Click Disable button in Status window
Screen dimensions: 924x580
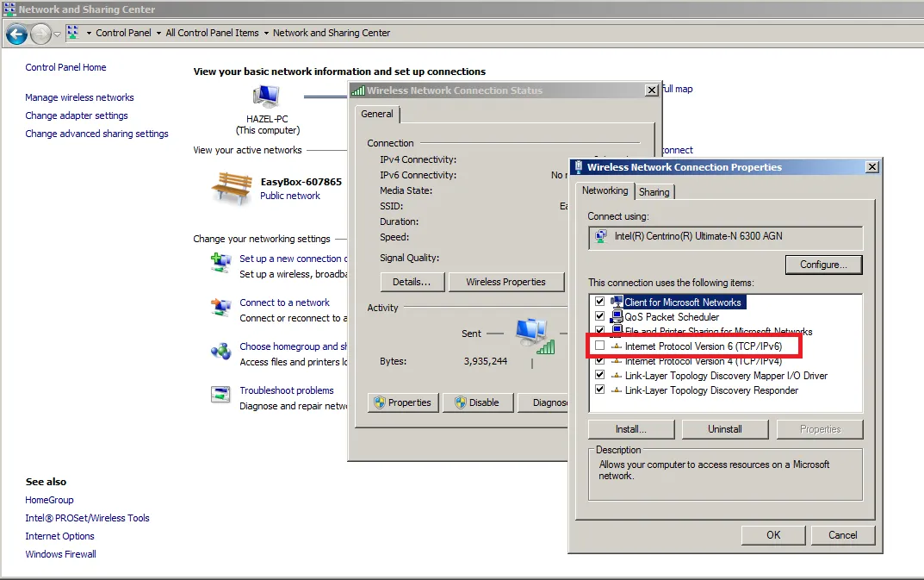(x=478, y=402)
